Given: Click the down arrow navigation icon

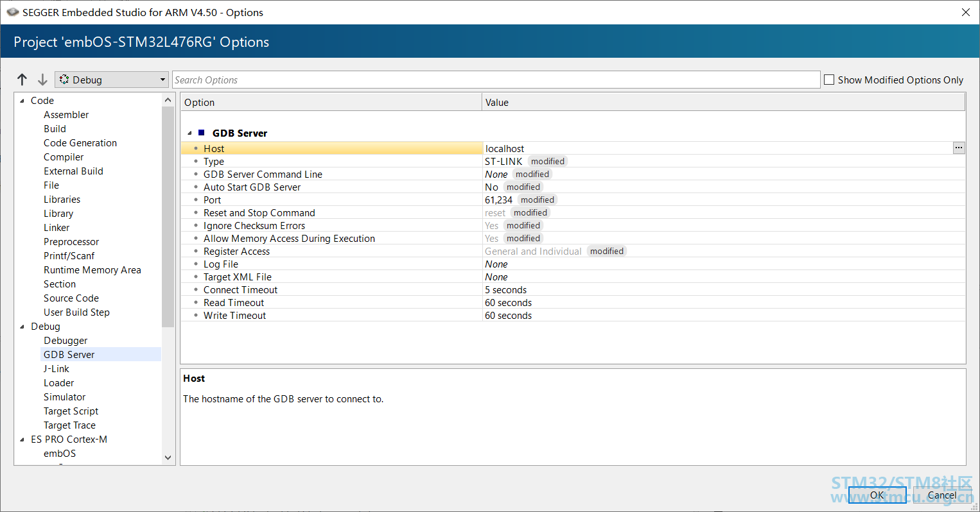Looking at the screenshot, I should tap(42, 80).
